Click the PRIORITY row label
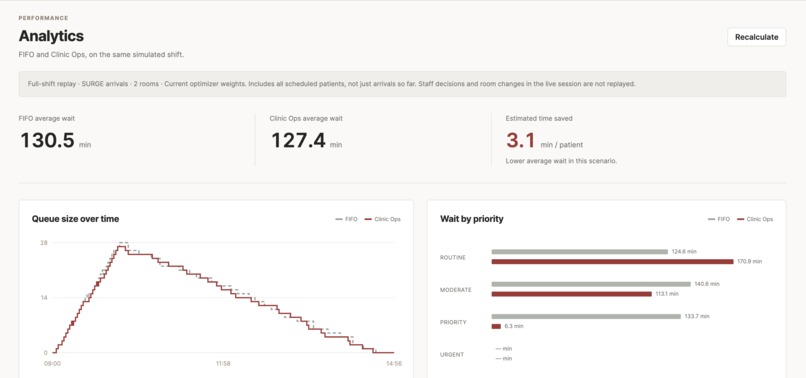The height and width of the screenshot is (378, 806). coord(453,322)
